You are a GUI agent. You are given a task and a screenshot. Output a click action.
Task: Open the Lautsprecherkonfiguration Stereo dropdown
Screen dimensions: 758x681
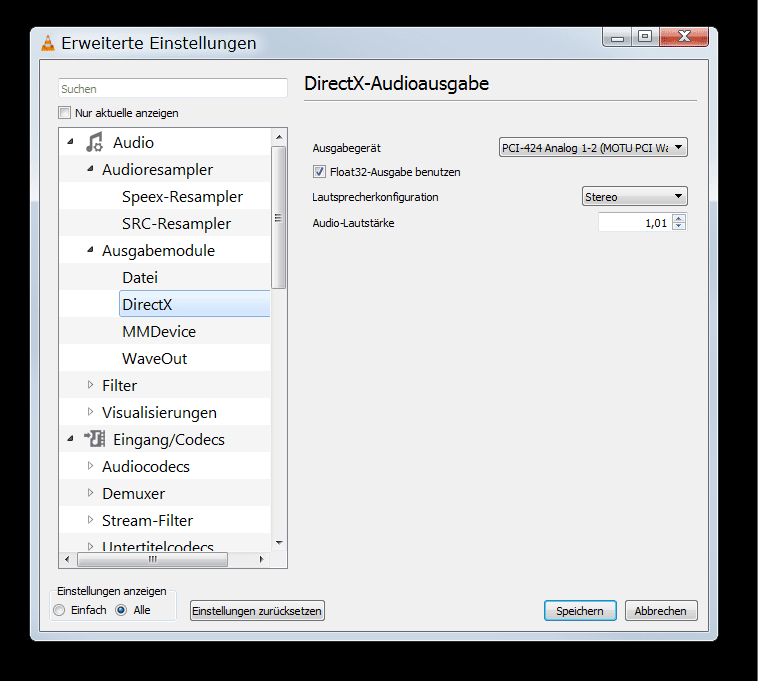(x=634, y=196)
